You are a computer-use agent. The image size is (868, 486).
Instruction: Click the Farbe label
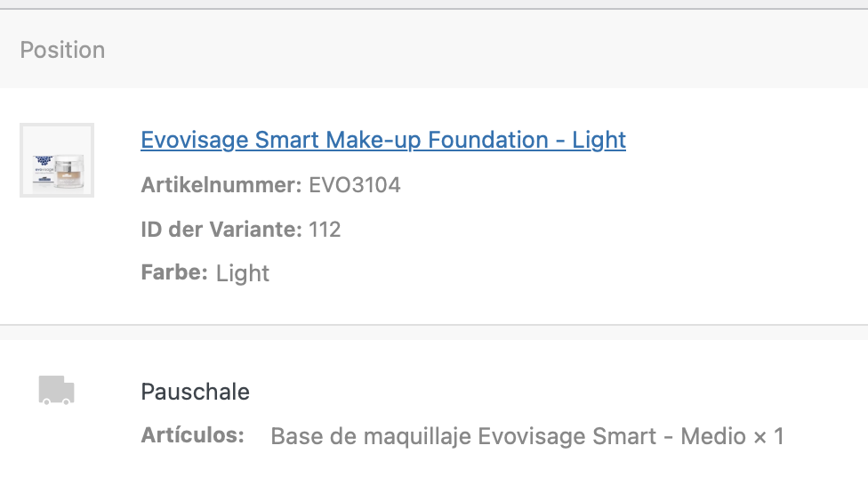coord(174,272)
